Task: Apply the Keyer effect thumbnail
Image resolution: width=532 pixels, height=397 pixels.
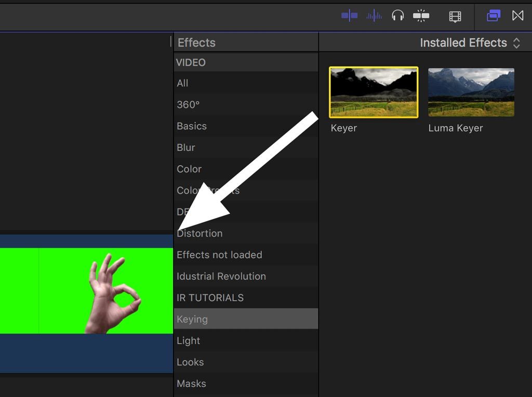Action: click(373, 91)
